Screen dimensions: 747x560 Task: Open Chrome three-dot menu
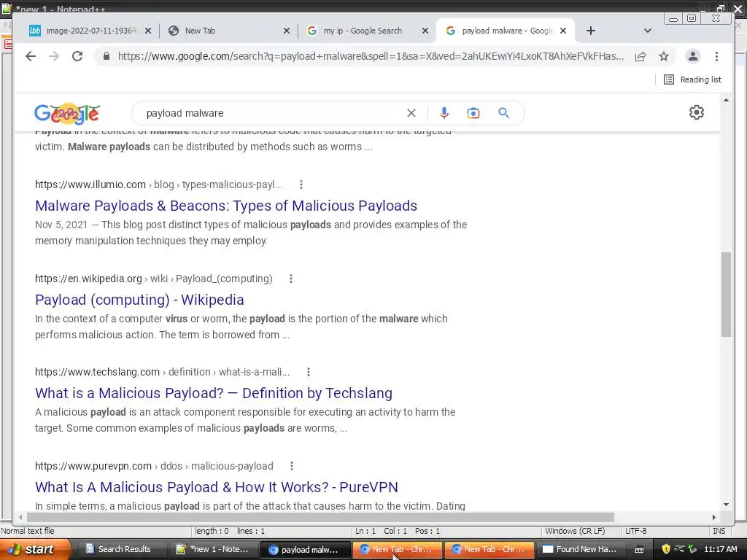(716, 56)
